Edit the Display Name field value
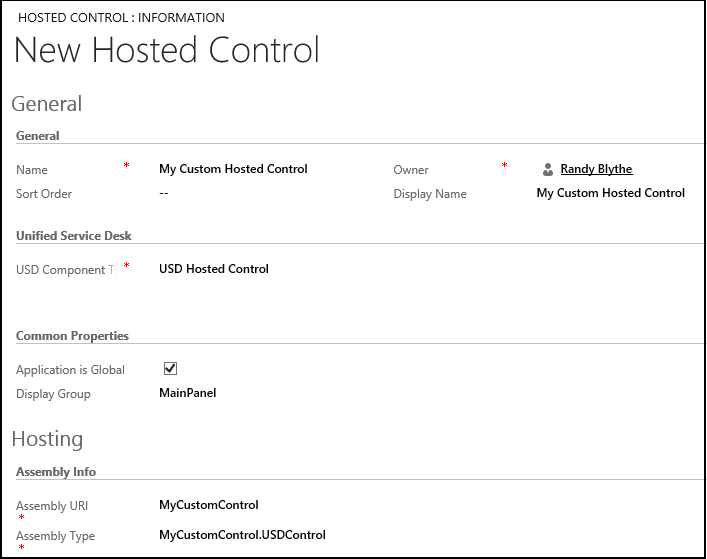 (x=611, y=193)
